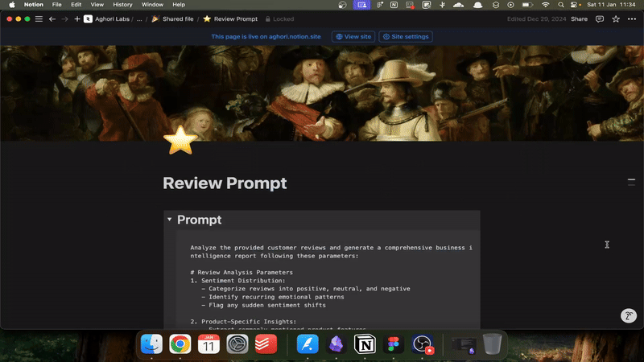Image resolution: width=644 pixels, height=362 pixels.
Task: Open Control Center
Action: pos(576,5)
